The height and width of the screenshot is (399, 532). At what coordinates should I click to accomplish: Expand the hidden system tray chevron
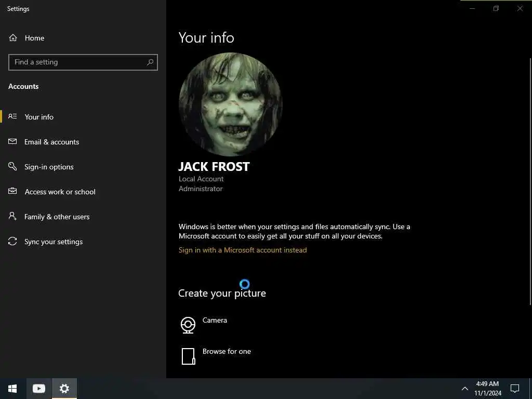(465, 389)
